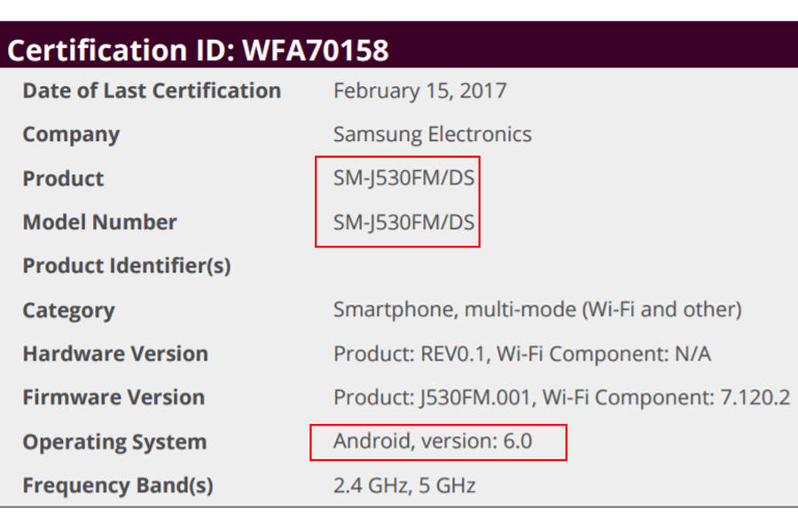Click the Company field label

pyautogui.click(x=71, y=135)
